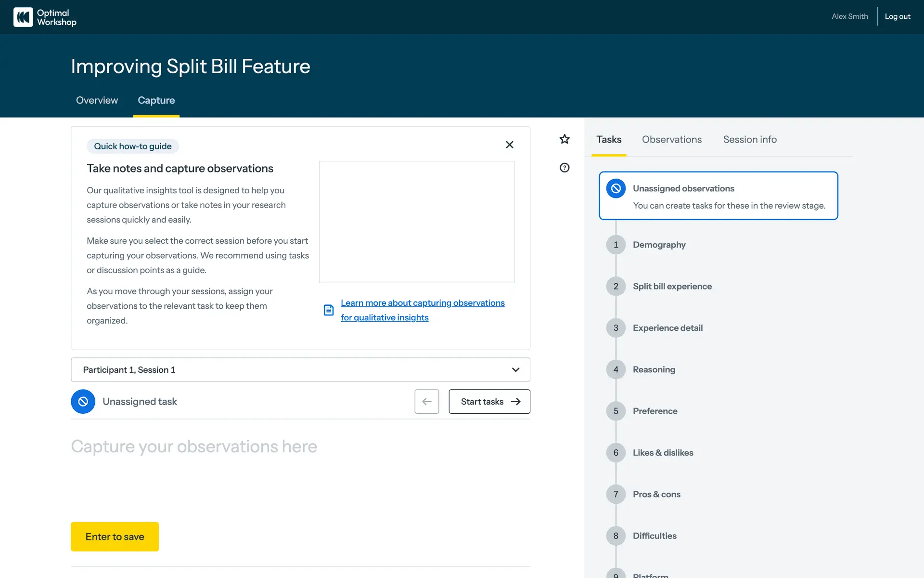
Task: Click the document icon beside learn more link
Action: tap(329, 310)
